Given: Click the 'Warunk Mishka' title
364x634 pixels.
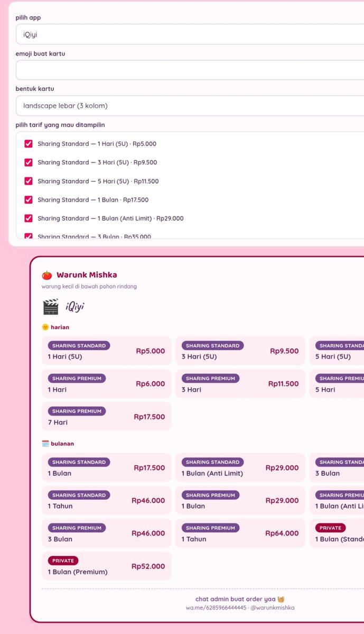Looking at the screenshot, I should coord(87,275).
